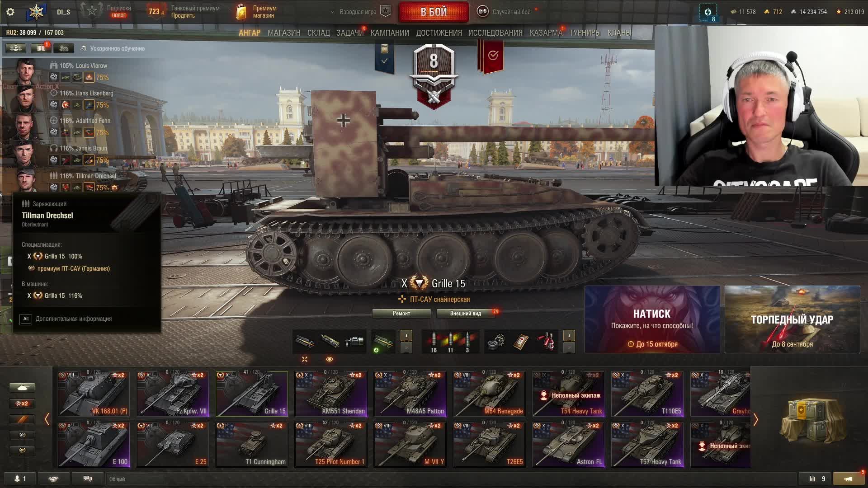
Task: Open the Внешний вид customization button
Action: [465, 313]
